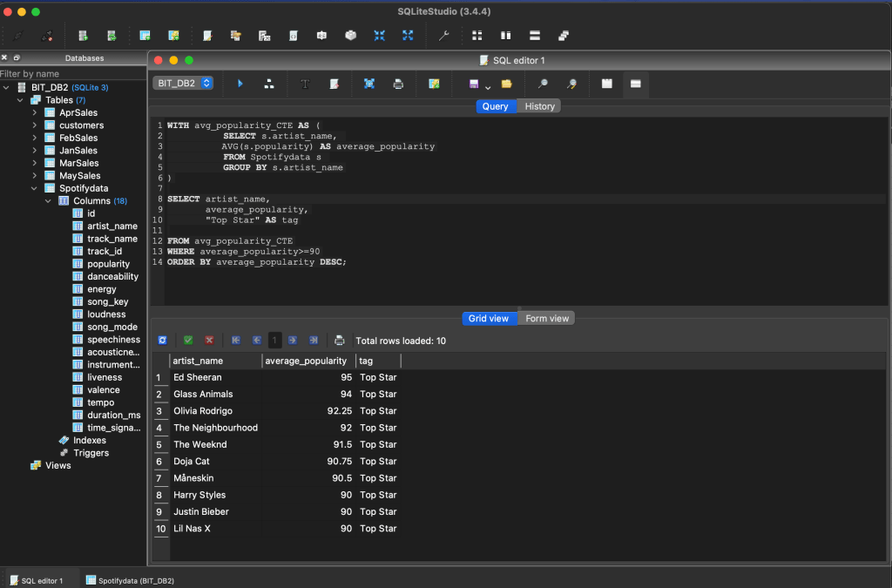Refresh the results grid data
The image size is (892, 588).
tap(162, 341)
